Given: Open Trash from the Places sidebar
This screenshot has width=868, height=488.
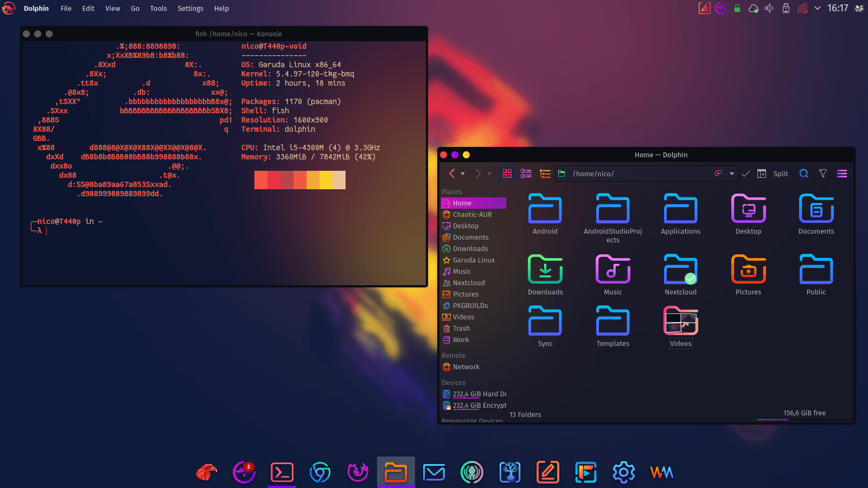Looking at the screenshot, I should pos(461,328).
